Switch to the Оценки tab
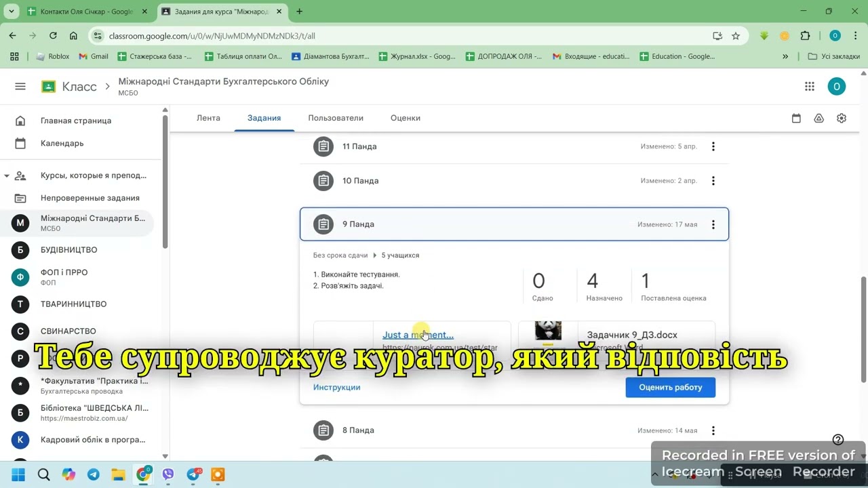 tap(405, 118)
